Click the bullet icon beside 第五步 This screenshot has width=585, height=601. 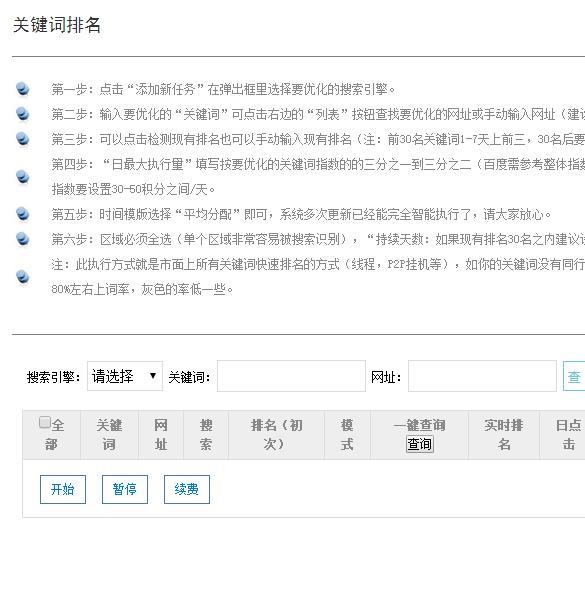23,214
